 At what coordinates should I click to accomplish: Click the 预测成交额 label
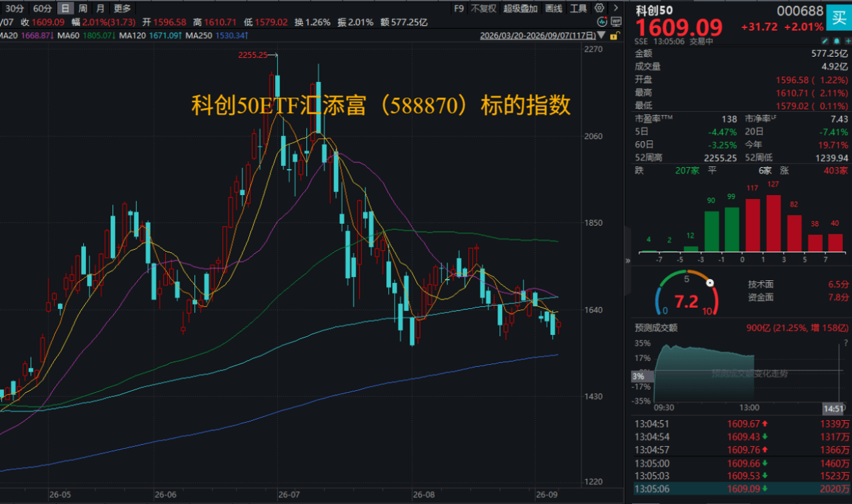click(656, 328)
